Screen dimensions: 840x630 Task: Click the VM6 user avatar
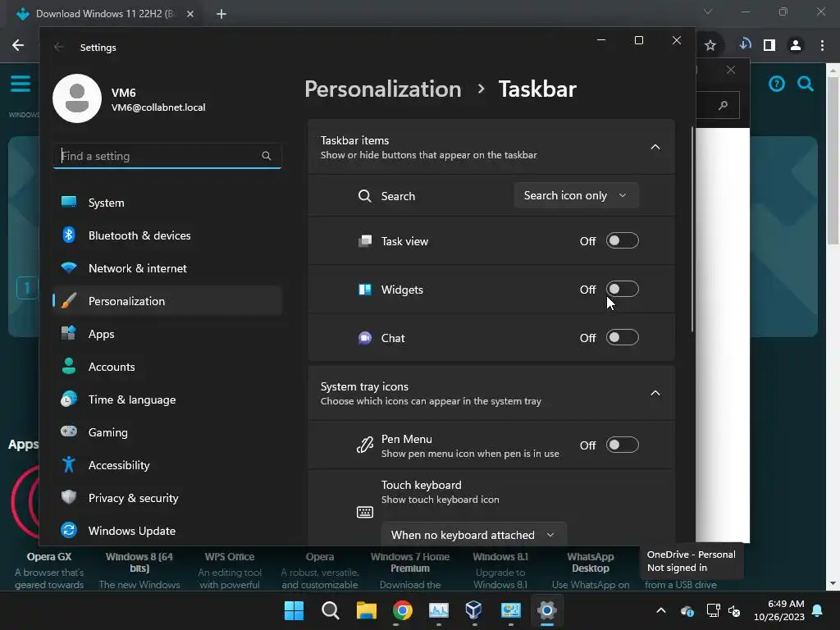click(x=77, y=98)
